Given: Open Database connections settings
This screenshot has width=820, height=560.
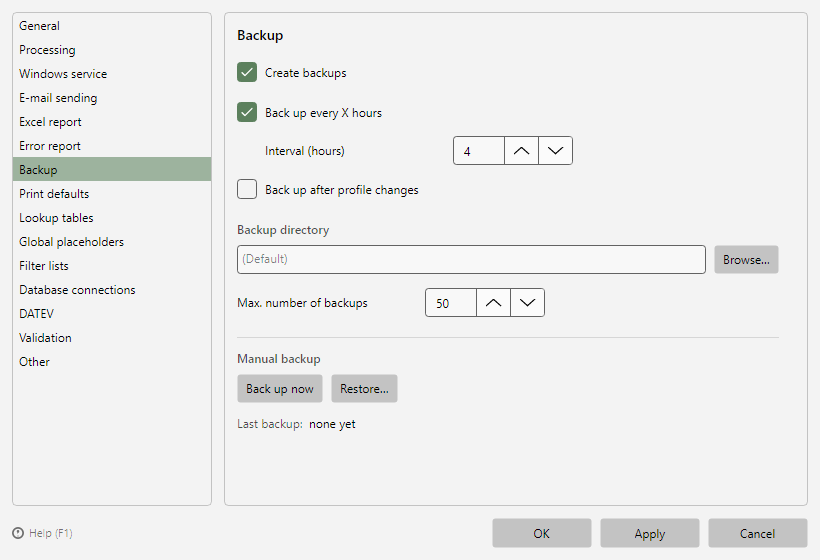Looking at the screenshot, I should point(112,290).
